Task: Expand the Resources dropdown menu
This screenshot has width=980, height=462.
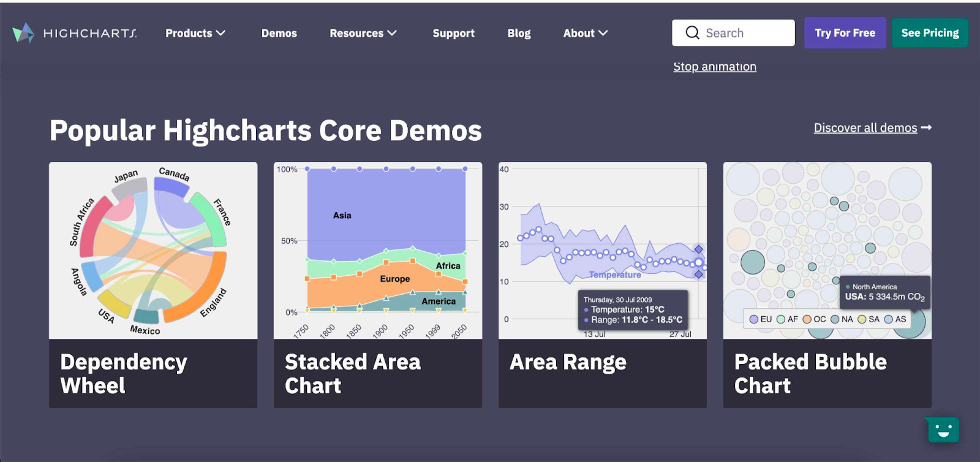Action: 363,33
